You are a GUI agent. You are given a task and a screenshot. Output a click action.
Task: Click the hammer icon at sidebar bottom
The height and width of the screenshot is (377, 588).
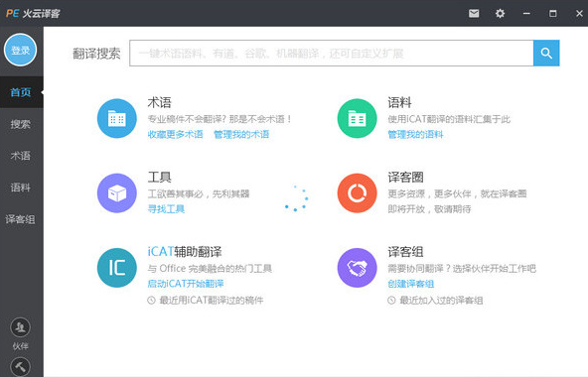(x=20, y=367)
